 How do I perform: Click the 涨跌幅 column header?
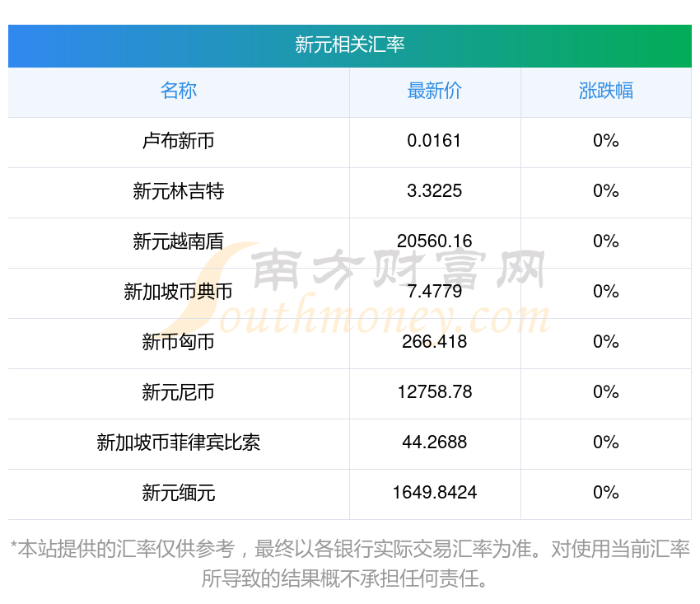[606, 91]
